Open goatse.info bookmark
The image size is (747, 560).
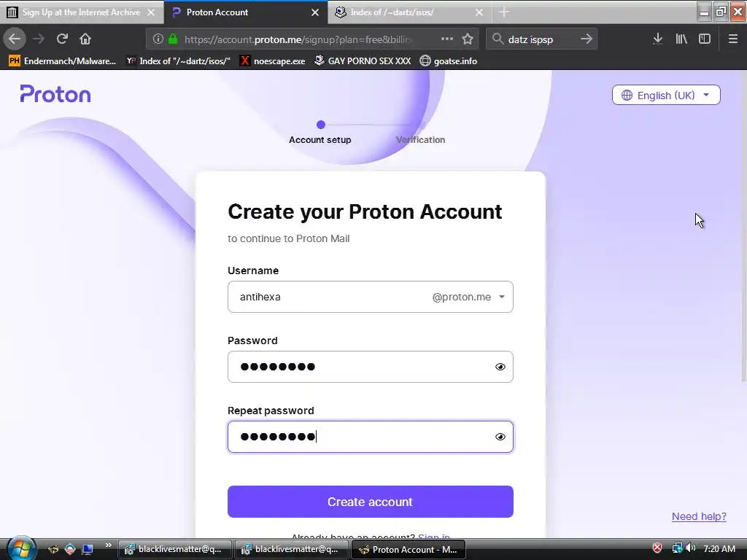(449, 61)
